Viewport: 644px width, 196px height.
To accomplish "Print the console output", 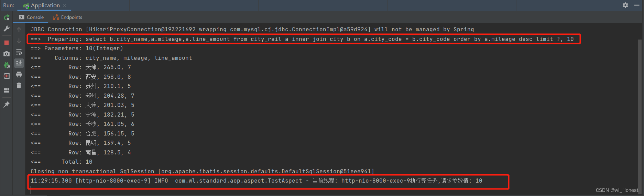I will coord(19,74).
